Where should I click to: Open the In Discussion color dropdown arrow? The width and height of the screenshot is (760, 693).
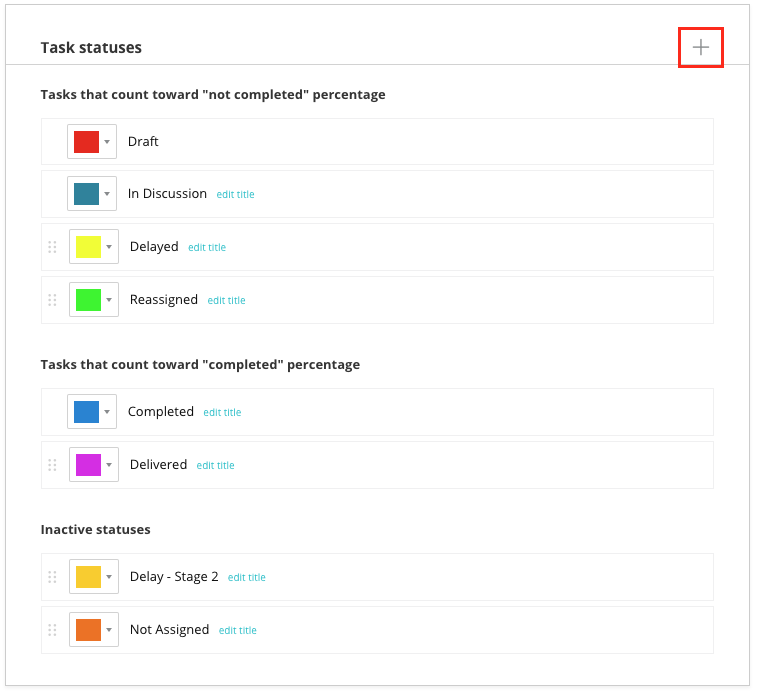pyautogui.click(x=107, y=194)
